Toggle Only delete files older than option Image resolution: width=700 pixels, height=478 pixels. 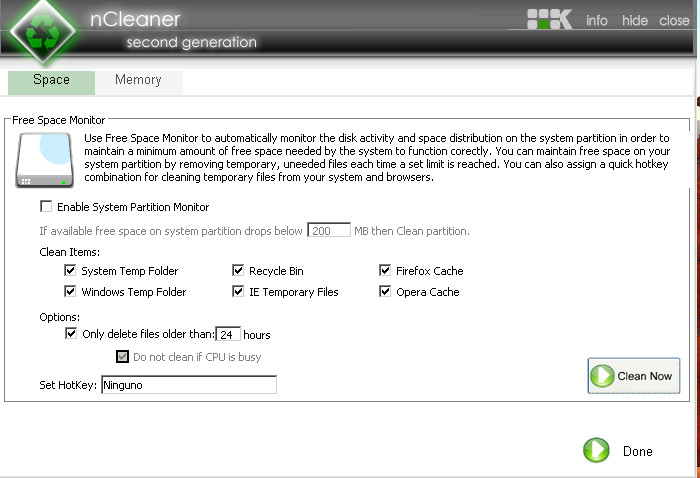[x=71, y=333]
